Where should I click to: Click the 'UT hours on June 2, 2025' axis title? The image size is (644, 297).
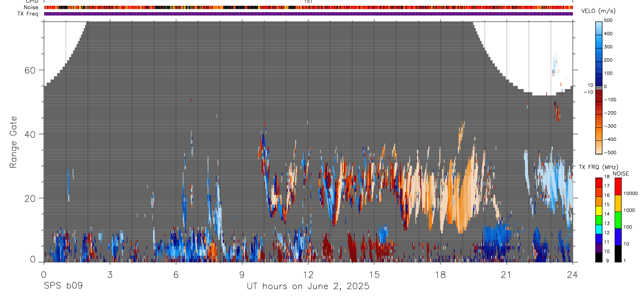click(x=308, y=287)
